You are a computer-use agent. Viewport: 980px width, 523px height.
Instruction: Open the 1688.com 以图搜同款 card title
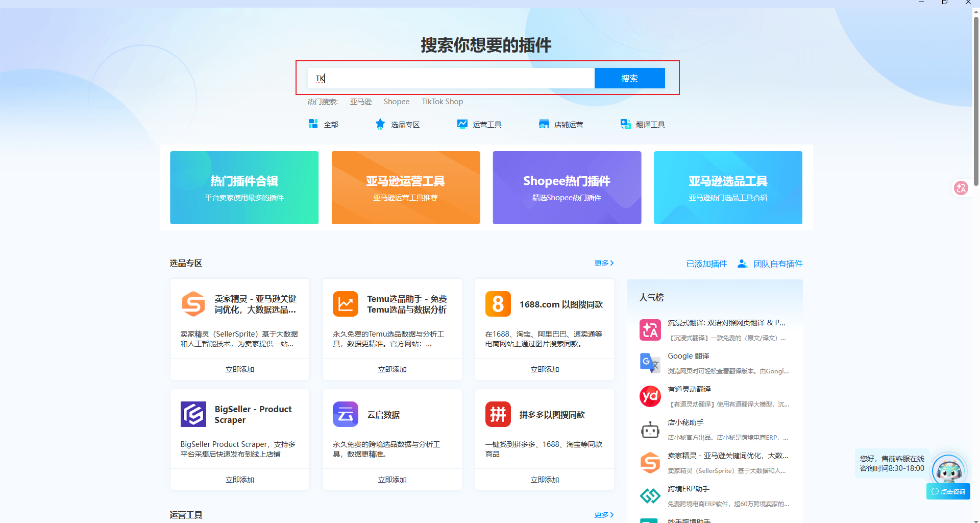pos(561,304)
